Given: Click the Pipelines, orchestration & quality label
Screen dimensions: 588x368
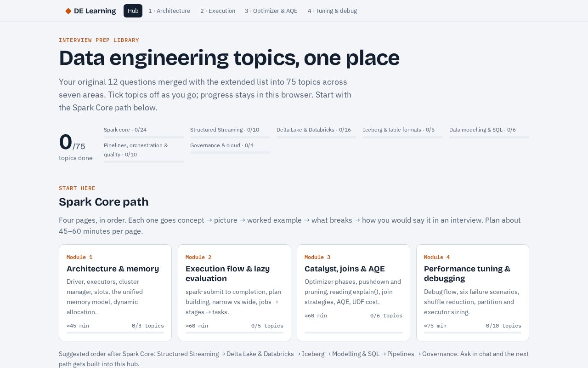Looking at the screenshot, I should click(136, 150).
